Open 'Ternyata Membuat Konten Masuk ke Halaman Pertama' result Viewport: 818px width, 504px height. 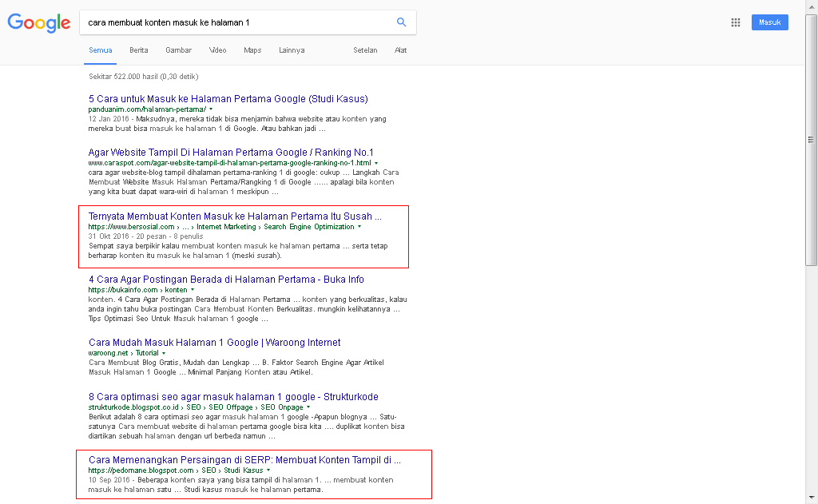(235, 216)
